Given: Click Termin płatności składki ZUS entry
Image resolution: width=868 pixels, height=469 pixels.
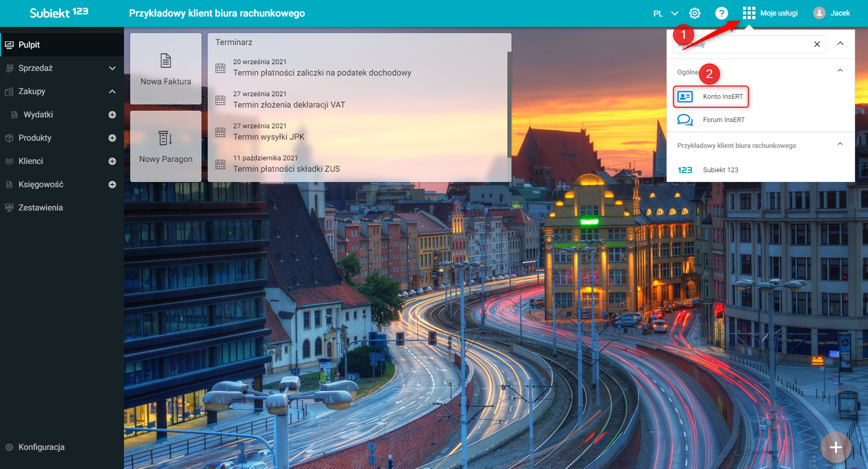Looking at the screenshot, I should tap(287, 169).
